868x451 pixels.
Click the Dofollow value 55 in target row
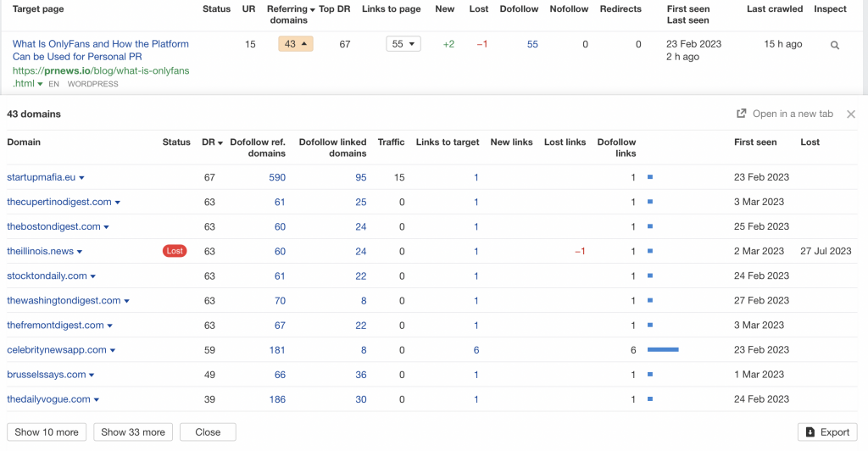coord(532,44)
